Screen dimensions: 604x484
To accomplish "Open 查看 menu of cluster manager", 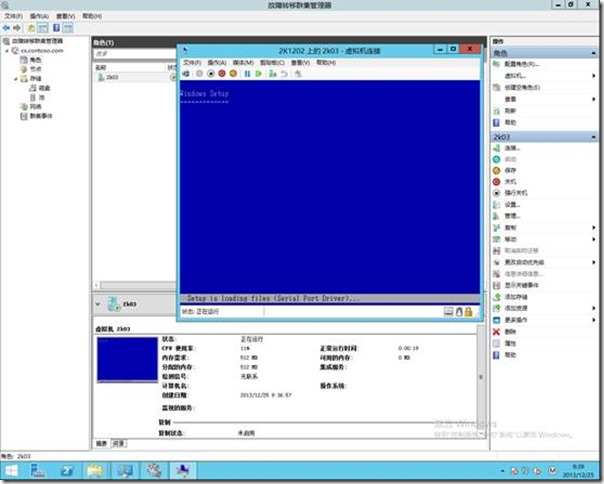I will 65,16.
